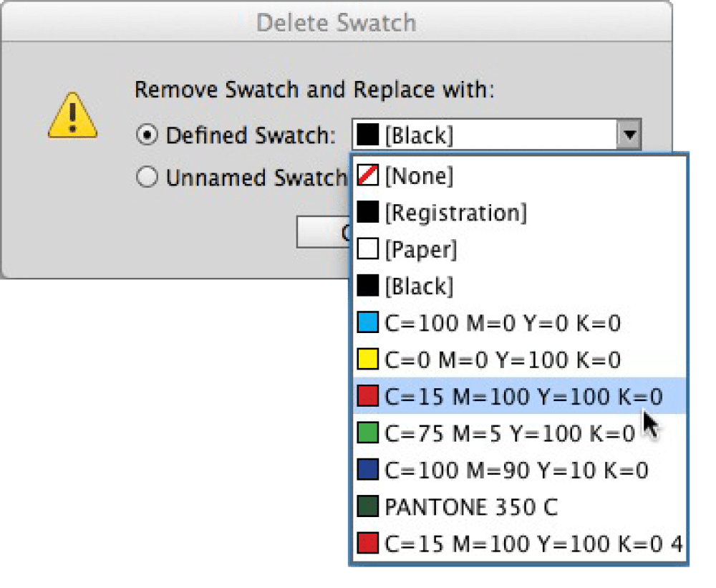Screen dimensions: 716x588
Task: Click the Delete Swatch title bar
Action: click(336, 23)
